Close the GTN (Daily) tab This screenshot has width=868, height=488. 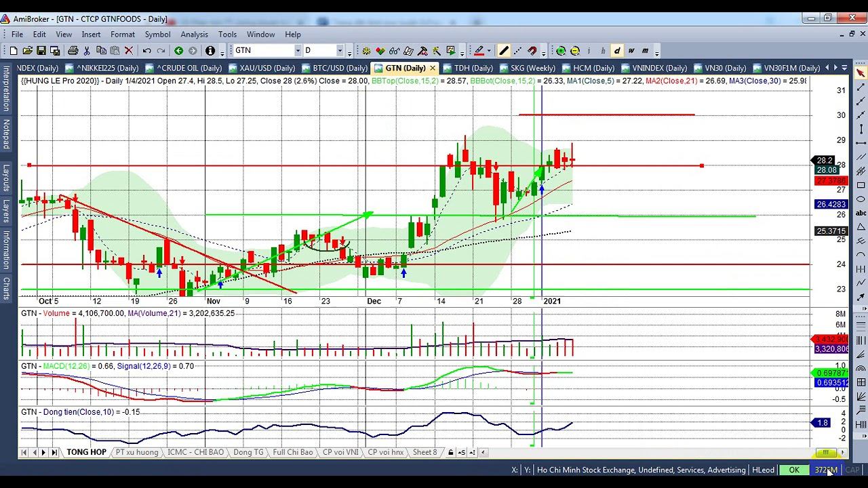432,68
